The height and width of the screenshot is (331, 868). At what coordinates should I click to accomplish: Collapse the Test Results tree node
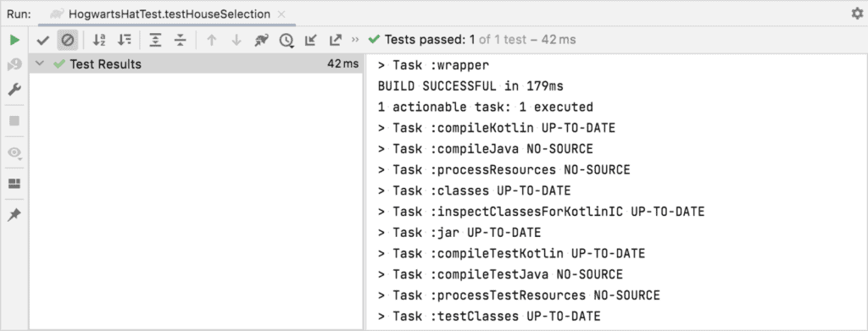39,64
